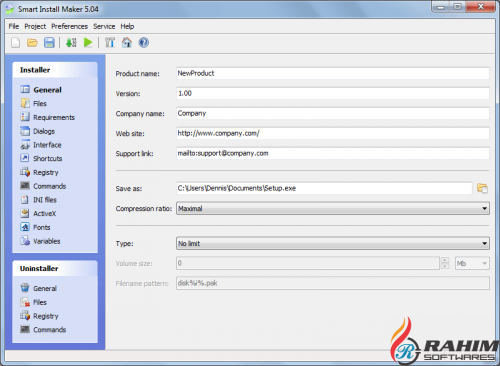Viewport: 500px width, 366px height.
Task: Open the ActiveX section
Action: [x=38, y=214]
